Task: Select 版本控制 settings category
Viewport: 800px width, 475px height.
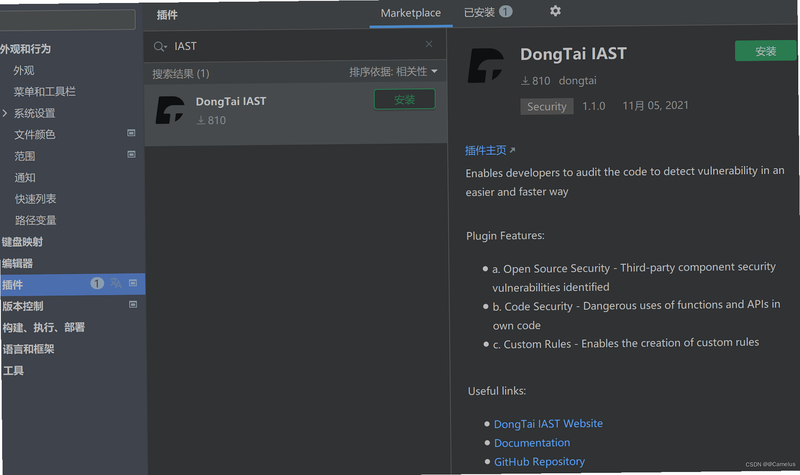Action: (23, 306)
